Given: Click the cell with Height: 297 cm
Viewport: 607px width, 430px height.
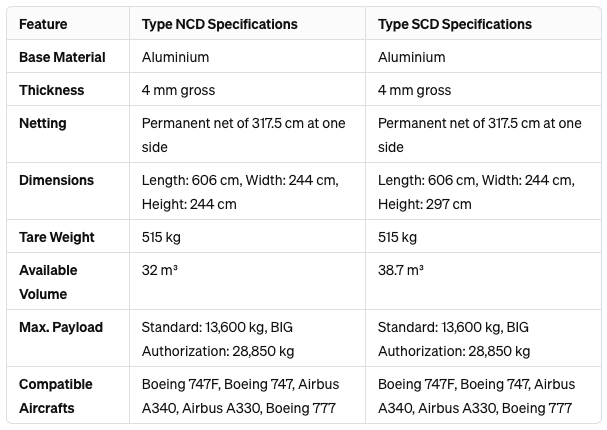Looking at the screenshot, I should click(483, 191).
